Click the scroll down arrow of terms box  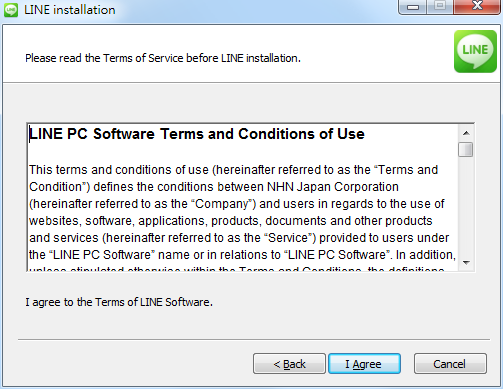click(x=466, y=263)
